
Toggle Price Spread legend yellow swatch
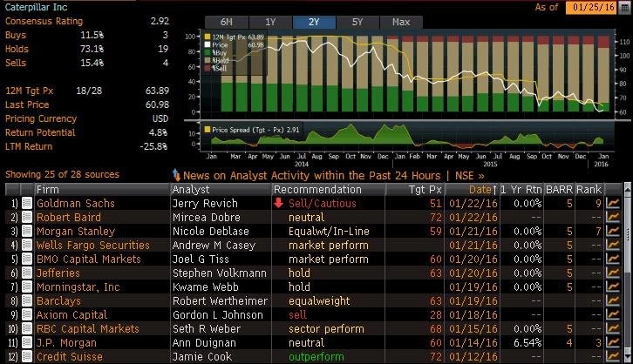coord(208,130)
